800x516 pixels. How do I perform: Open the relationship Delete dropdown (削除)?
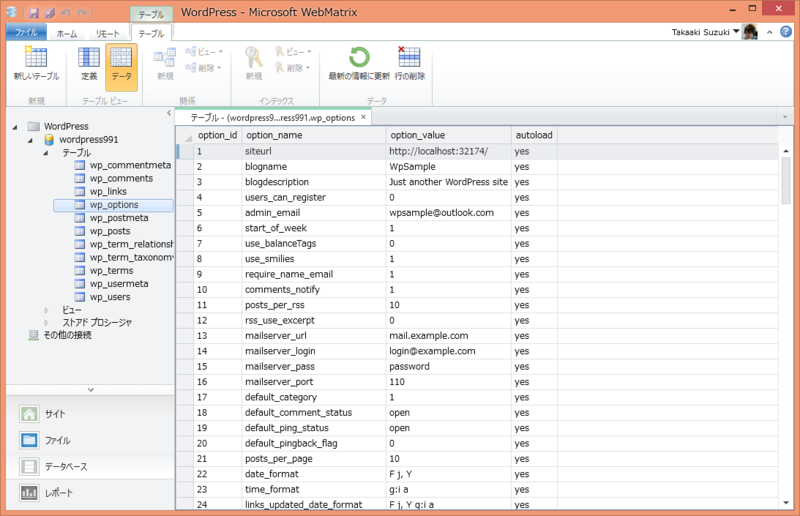pyautogui.click(x=204, y=68)
